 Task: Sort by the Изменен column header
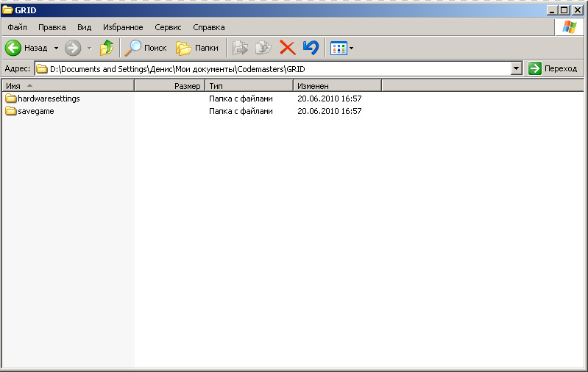(x=336, y=86)
